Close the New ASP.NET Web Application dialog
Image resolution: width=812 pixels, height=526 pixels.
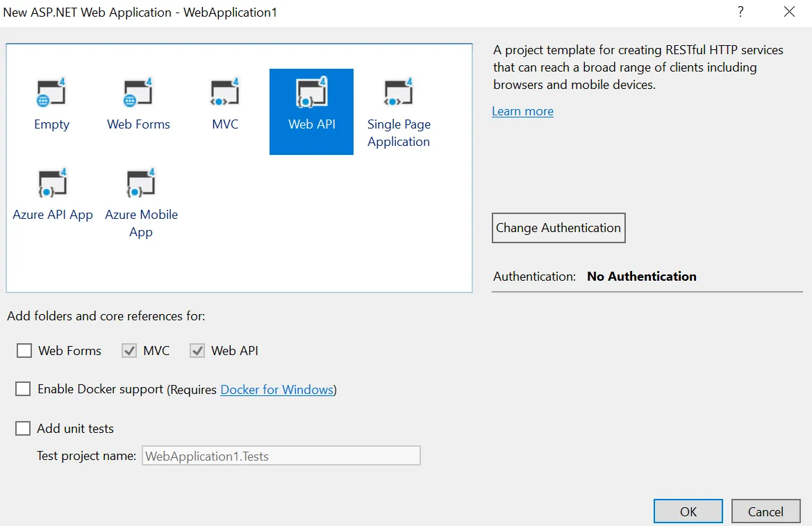(x=789, y=11)
